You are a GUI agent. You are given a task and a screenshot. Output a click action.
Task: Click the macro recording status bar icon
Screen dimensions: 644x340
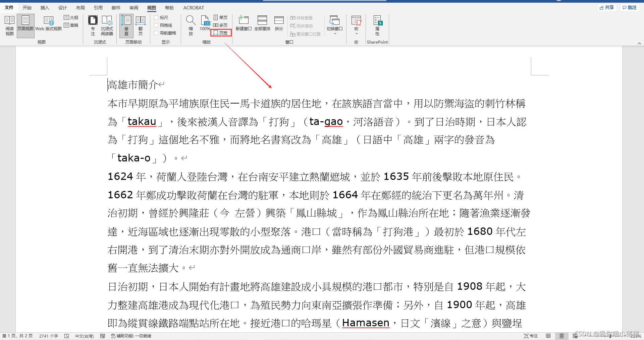click(x=103, y=336)
